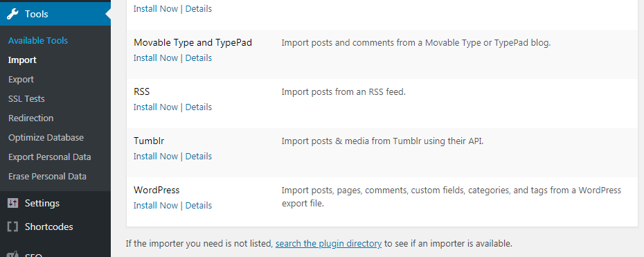
Task: Open the Tools menu
Action: pyautogui.click(x=55, y=14)
